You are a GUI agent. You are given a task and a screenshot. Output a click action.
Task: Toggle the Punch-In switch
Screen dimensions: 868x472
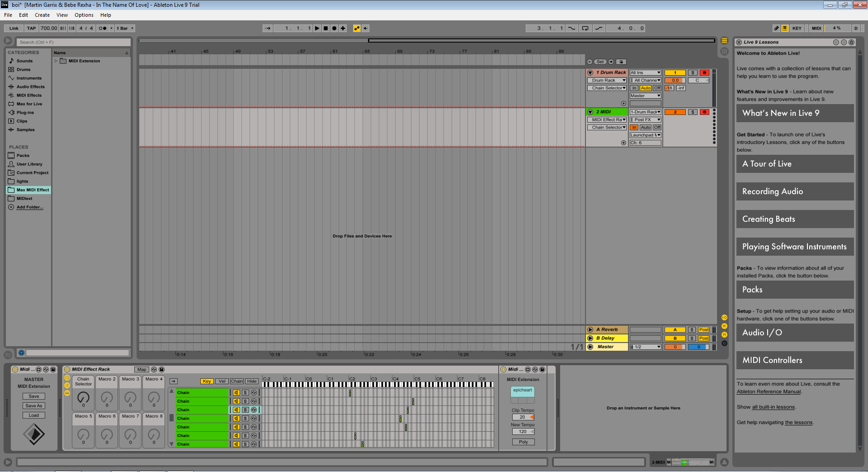572,28
